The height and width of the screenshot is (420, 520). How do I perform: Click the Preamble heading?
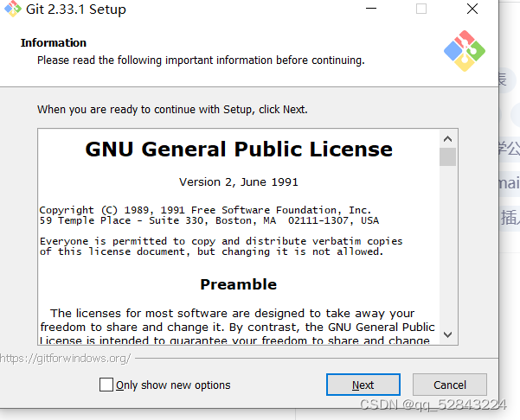(x=239, y=284)
